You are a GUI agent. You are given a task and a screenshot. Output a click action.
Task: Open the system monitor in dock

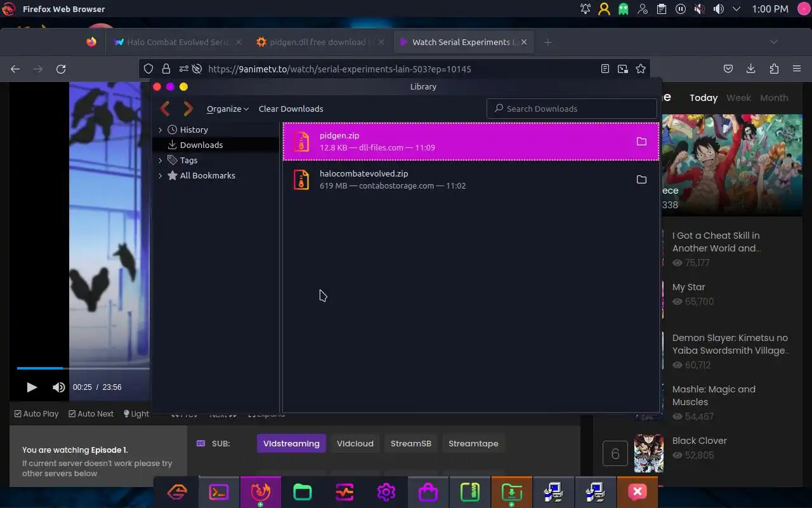[344, 492]
